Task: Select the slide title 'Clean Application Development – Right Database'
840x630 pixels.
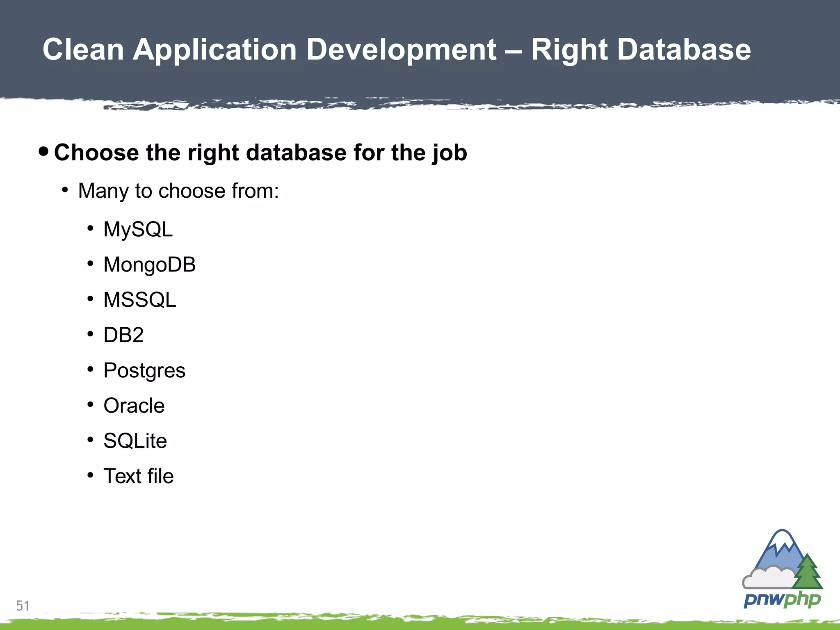Action: click(397, 50)
